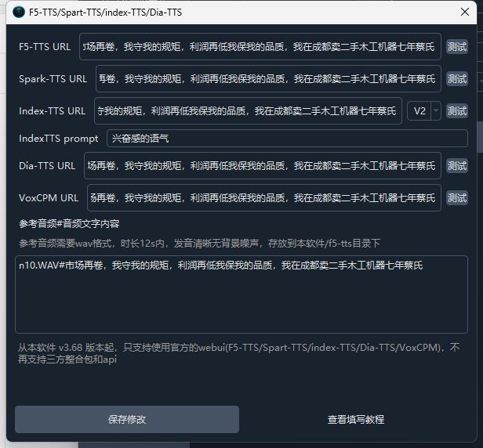Select the Index-TTS URL text field
The image size is (483, 448).
click(x=248, y=111)
